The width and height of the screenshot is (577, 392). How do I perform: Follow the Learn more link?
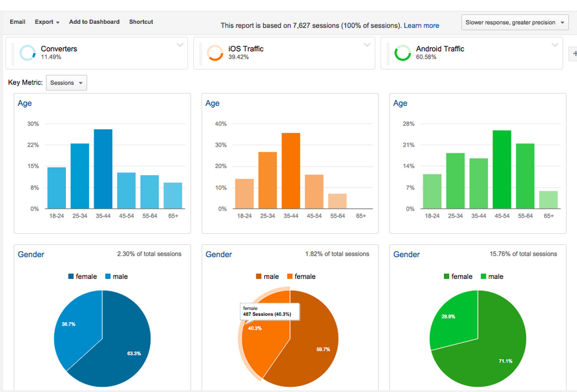tap(421, 25)
